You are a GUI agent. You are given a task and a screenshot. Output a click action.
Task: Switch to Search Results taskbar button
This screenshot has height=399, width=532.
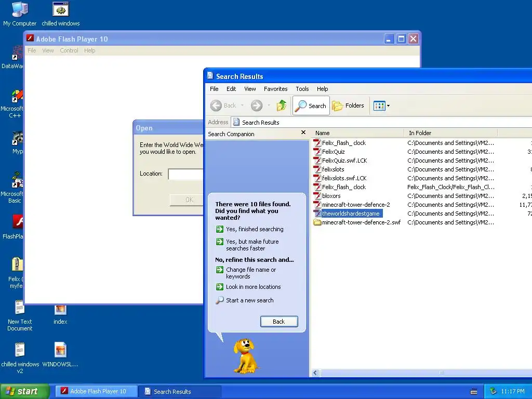[180, 391]
